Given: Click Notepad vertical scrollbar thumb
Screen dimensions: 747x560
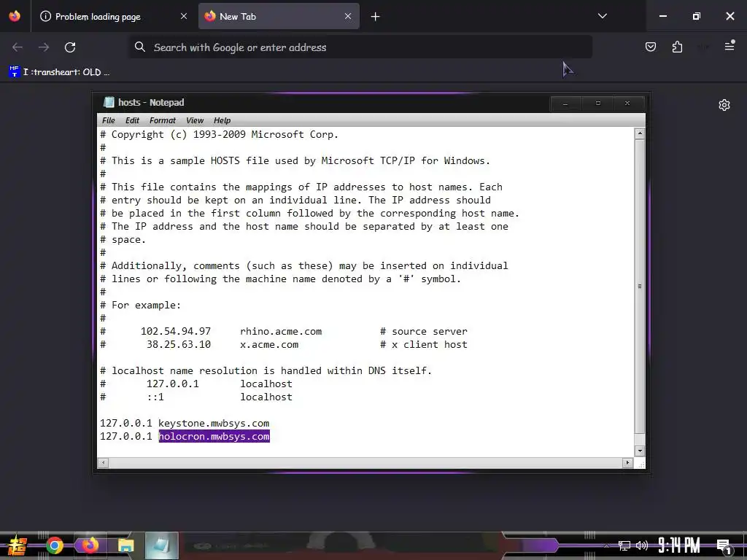Looking at the screenshot, I should pos(640,286).
